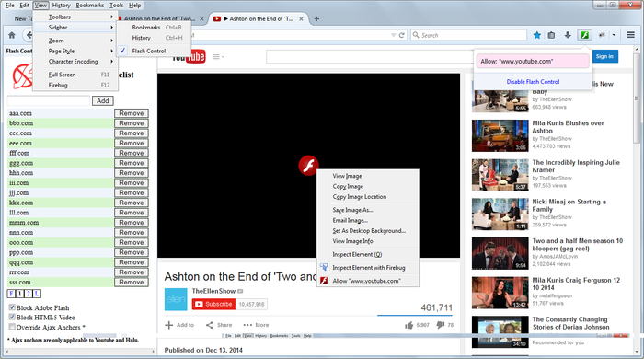Open the Tools menu
Image resolution: width=644 pixels, height=359 pixels.
[x=116, y=6]
